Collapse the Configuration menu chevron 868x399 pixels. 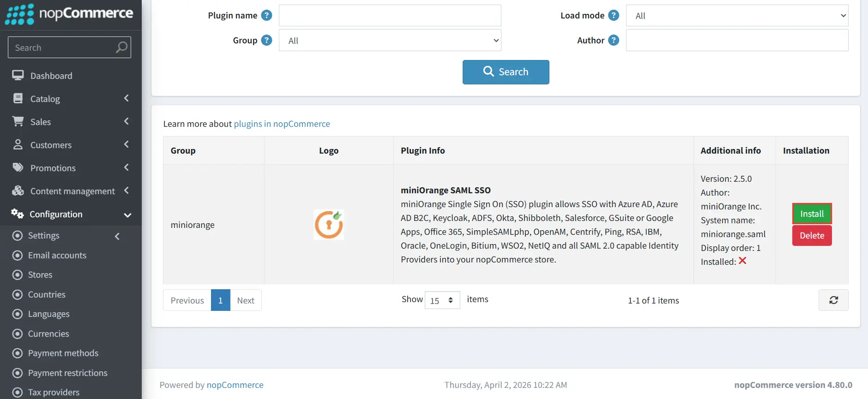pyautogui.click(x=128, y=215)
